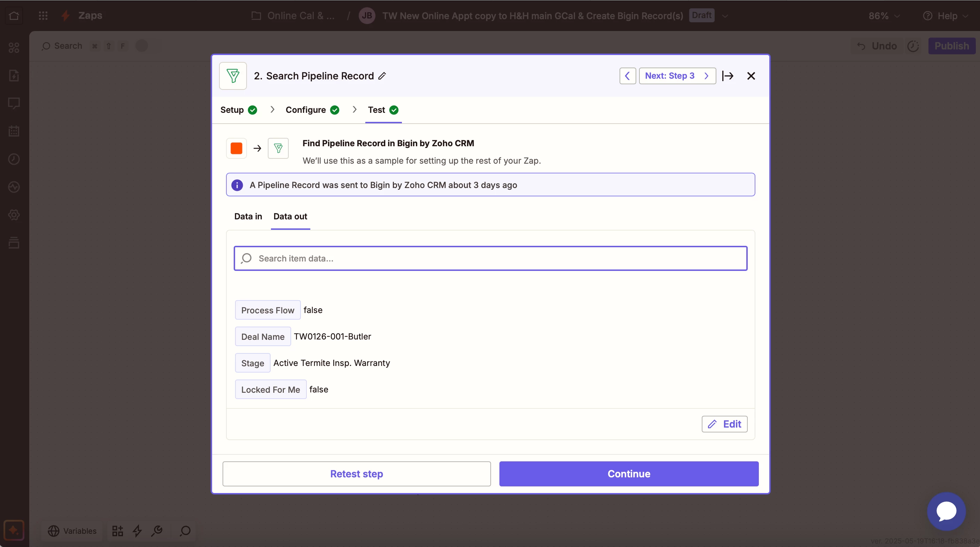Click the folder icon next to Online Cal

coord(256,16)
